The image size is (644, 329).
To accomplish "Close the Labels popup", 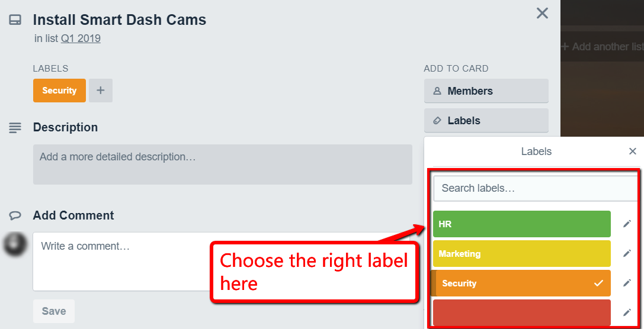I will [x=632, y=151].
